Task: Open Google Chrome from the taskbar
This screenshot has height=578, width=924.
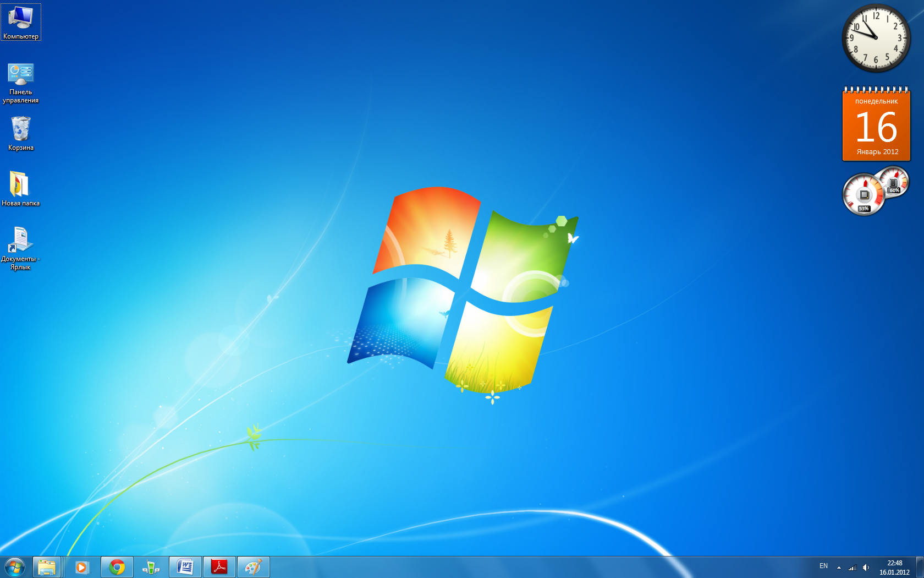Action: (117, 567)
